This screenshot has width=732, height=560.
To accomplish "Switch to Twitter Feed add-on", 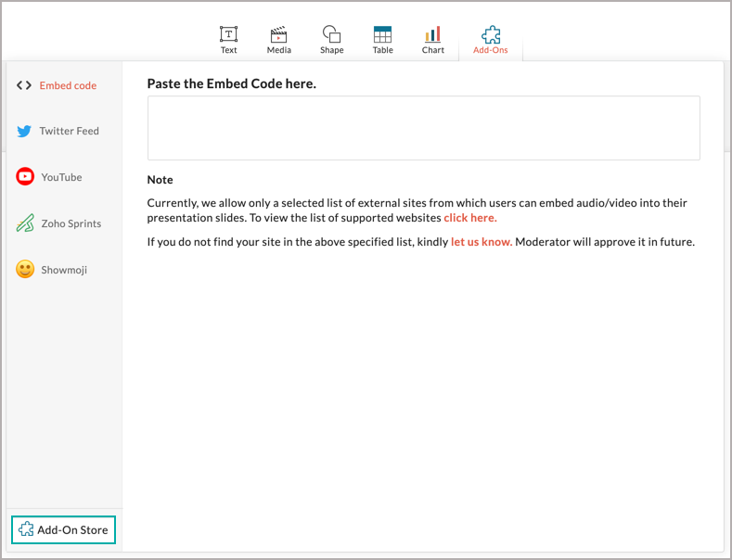I will pos(64,131).
